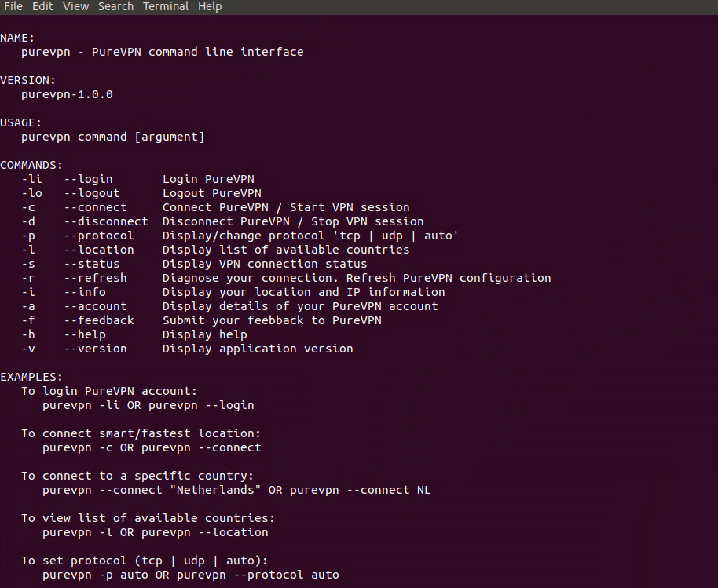The image size is (718, 588).
Task: Click the '--info' option text
Action: pos(85,292)
